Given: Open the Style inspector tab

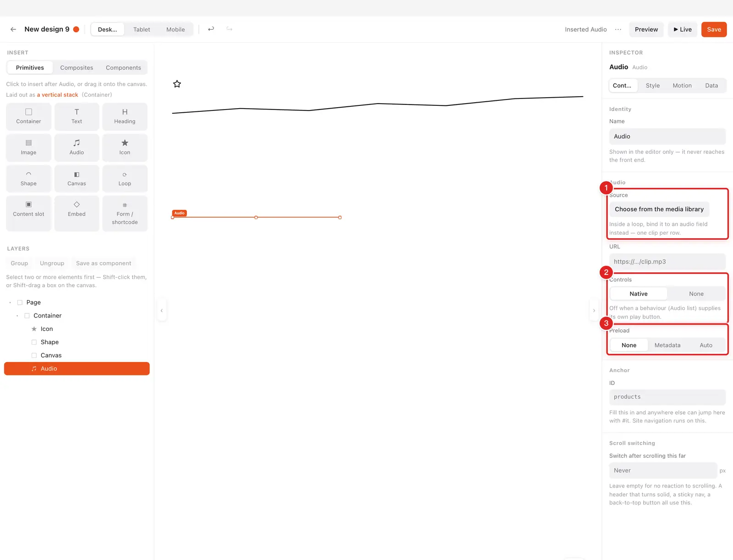Looking at the screenshot, I should [x=652, y=86].
